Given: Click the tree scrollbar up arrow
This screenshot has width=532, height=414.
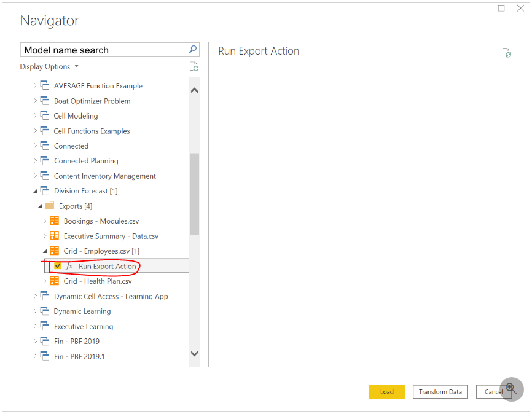Looking at the screenshot, I should [194, 90].
